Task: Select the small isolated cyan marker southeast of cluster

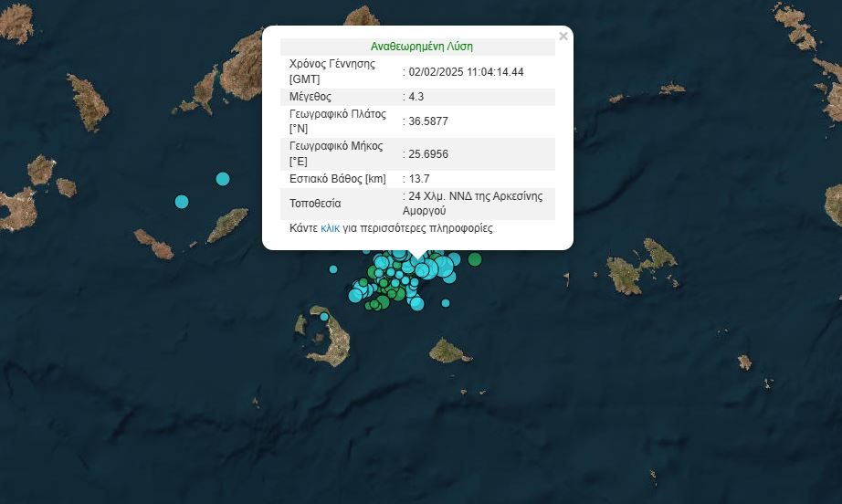Action: click(x=446, y=303)
